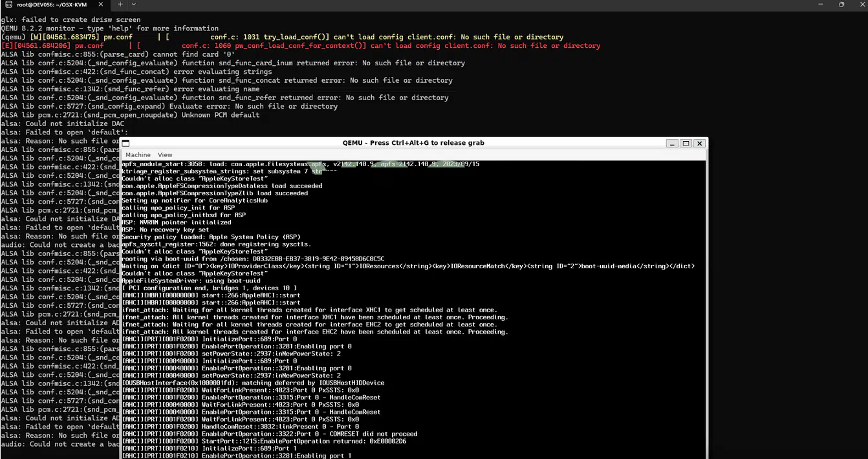
Task: Click 'COMRESET did not proceed' line
Action: [270, 434]
